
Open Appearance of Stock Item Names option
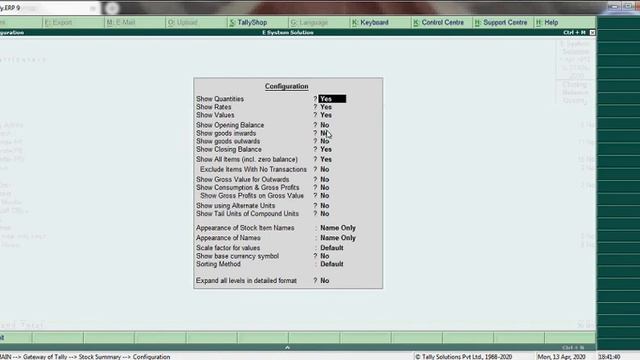[x=338, y=228]
